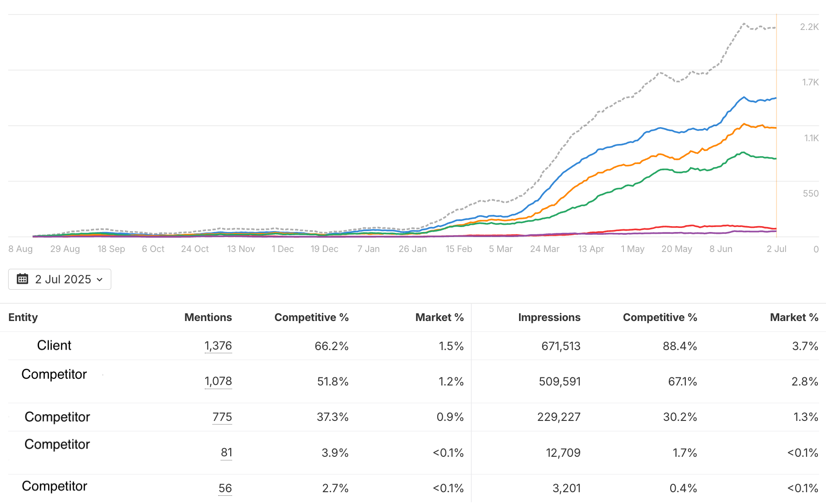Click the calendar icon in the date picker
This screenshot has height=504, width=826.
(22, 279)
